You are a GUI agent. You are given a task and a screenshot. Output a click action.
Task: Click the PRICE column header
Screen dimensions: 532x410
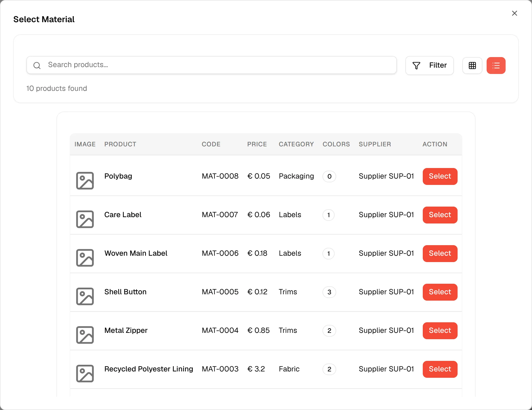tap(257, 144)
